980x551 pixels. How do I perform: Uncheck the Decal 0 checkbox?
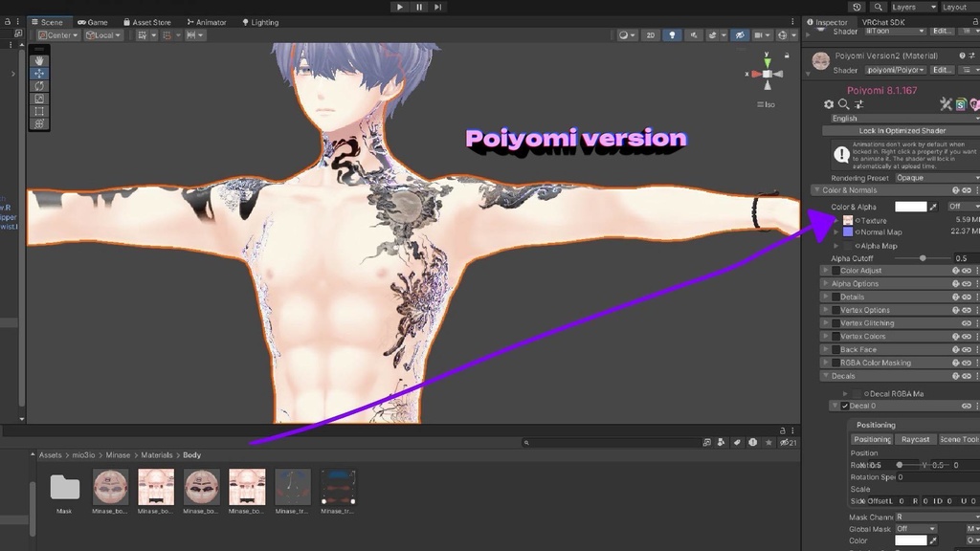pos(845,406)
